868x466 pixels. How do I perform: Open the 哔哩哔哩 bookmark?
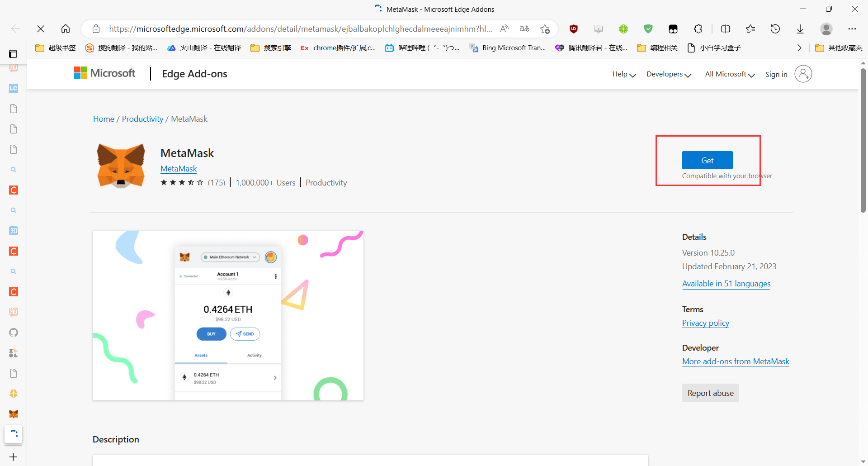click(422, 48)
